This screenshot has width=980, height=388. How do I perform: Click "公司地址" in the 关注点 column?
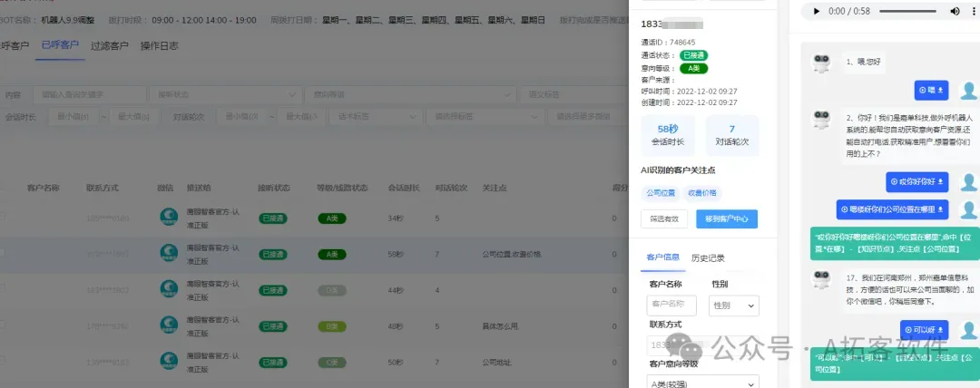497,362
